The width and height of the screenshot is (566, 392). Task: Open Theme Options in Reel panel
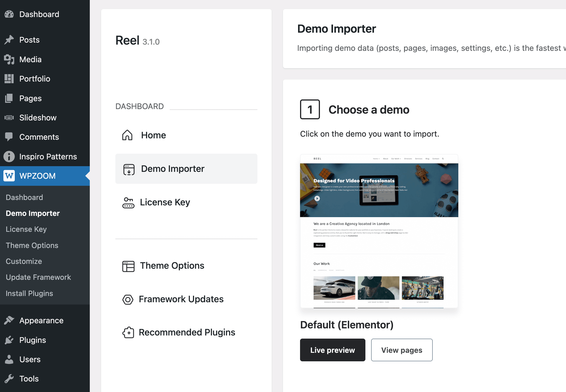coord(186,266)
